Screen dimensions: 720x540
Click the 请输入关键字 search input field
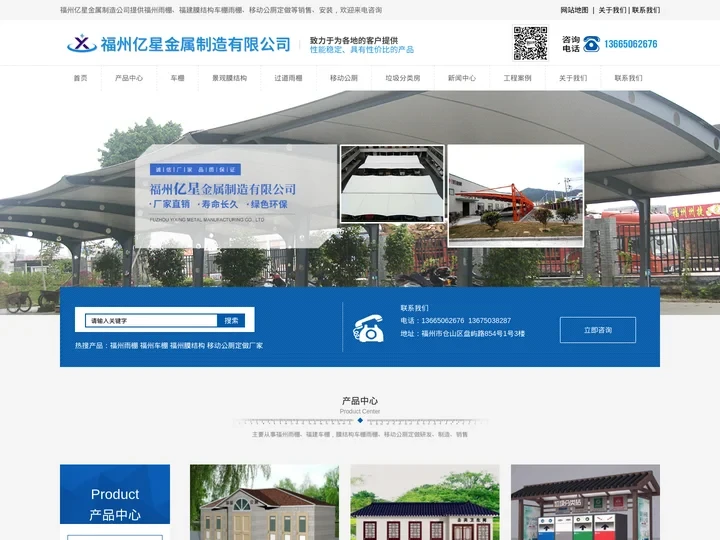coord(152,321)
